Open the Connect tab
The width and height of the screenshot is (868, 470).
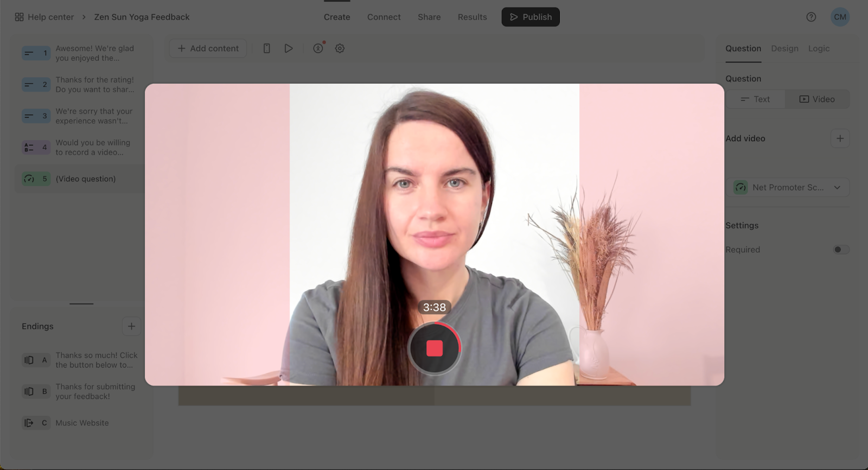(x=384, y=17)
